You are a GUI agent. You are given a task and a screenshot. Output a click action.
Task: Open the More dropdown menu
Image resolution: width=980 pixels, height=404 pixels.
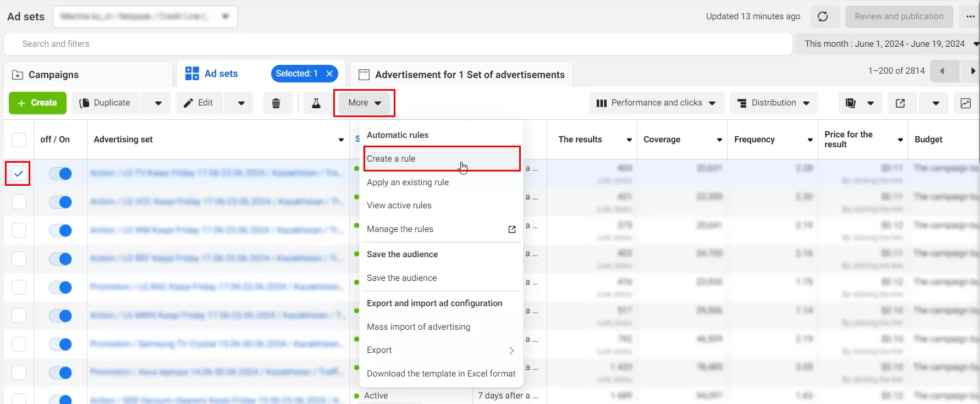pos(364,103)
